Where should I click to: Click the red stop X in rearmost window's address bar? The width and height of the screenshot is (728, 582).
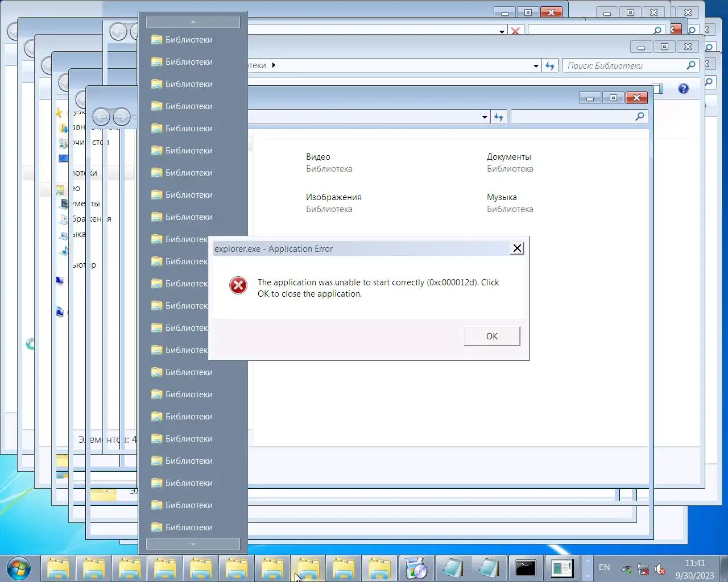[x=515, y=31]
